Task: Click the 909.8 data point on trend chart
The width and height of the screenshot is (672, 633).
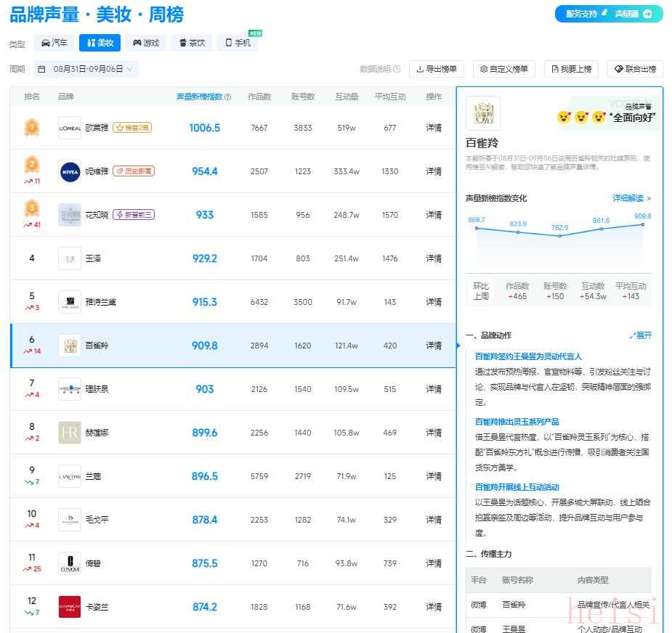Action: coord(643,224)
